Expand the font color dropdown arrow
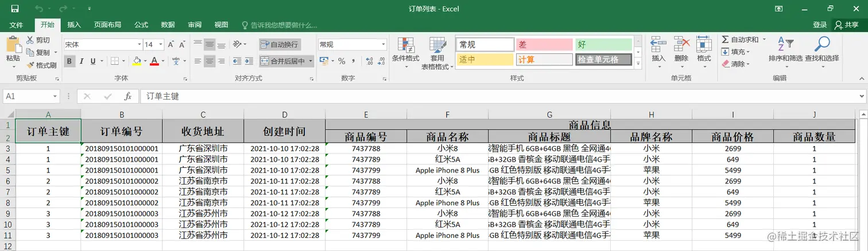The image size is (868, 251). [162, 61]
